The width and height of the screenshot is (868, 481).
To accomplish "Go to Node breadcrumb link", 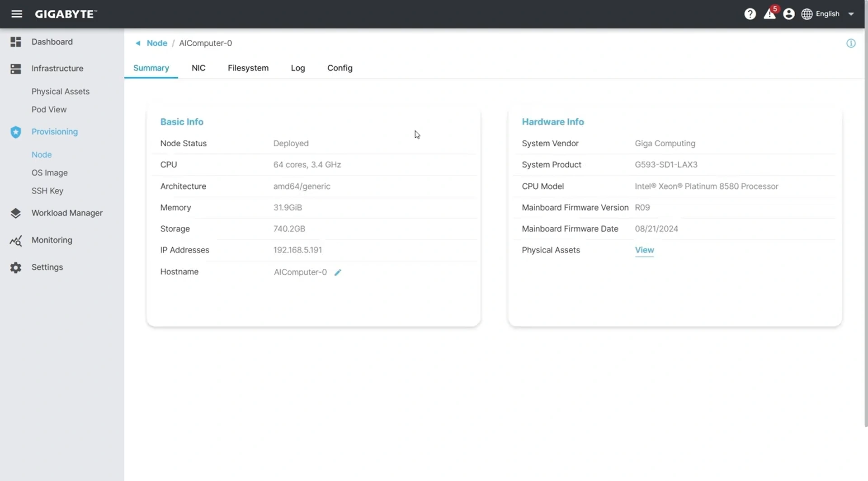I will point(157,43).
